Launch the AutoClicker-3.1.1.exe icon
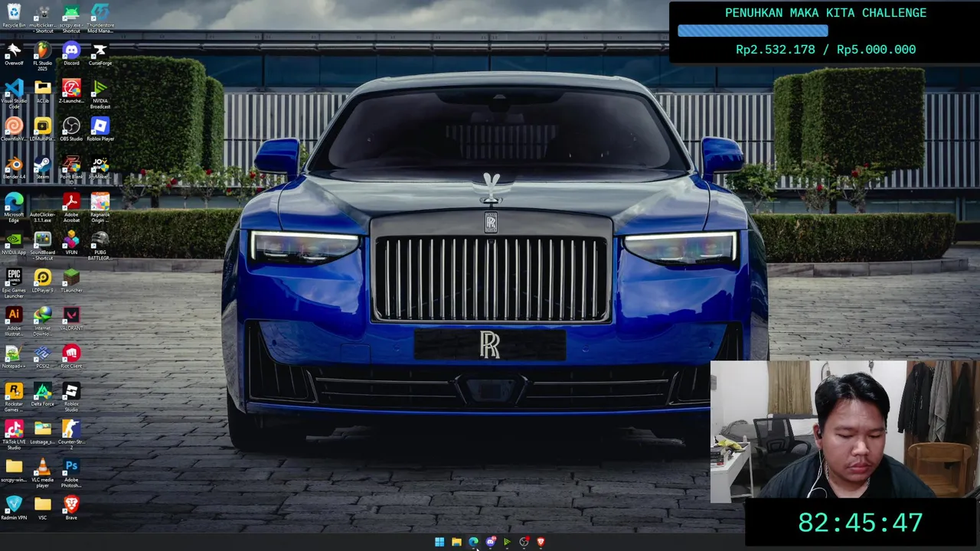This screenshot has height=551, width=980. click(x=42, y=207)
